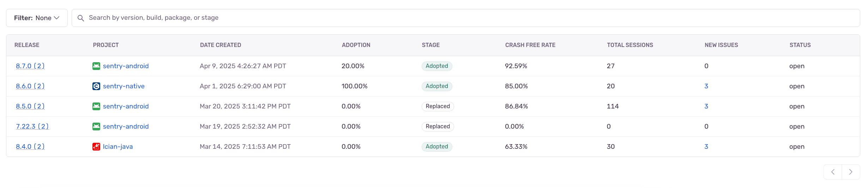Open the lcian-java project link
Viewport: 868px width, 188px height.
[118, 147]
